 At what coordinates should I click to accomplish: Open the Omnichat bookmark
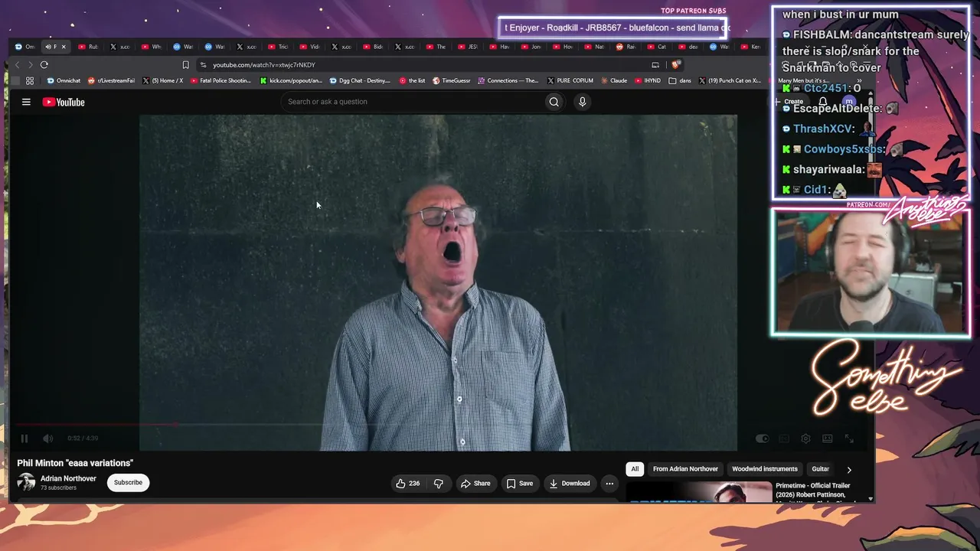(x=64, y=80)
